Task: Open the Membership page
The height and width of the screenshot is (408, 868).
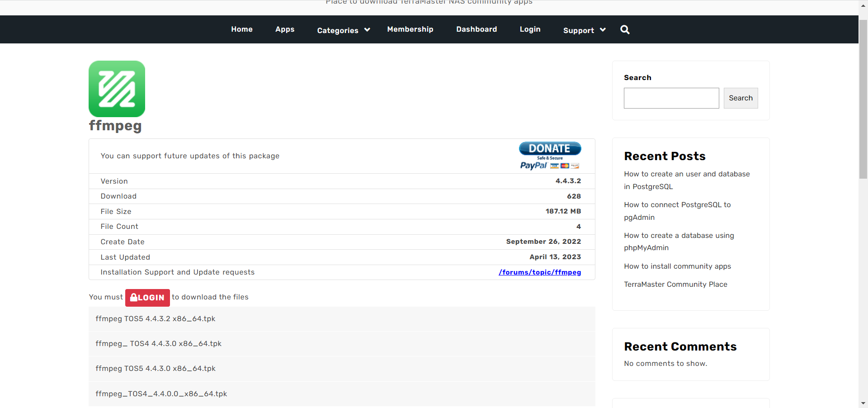Action: click(x=410, y=29)
